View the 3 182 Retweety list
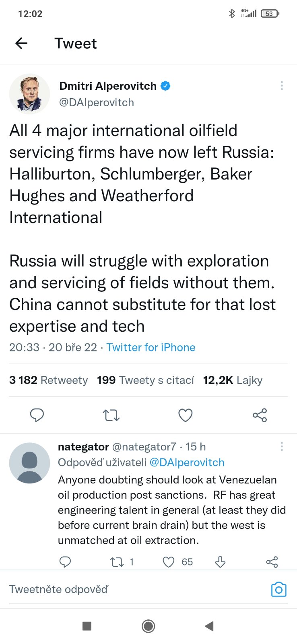Screen dimensions: 297x644 tap(48, 380)
